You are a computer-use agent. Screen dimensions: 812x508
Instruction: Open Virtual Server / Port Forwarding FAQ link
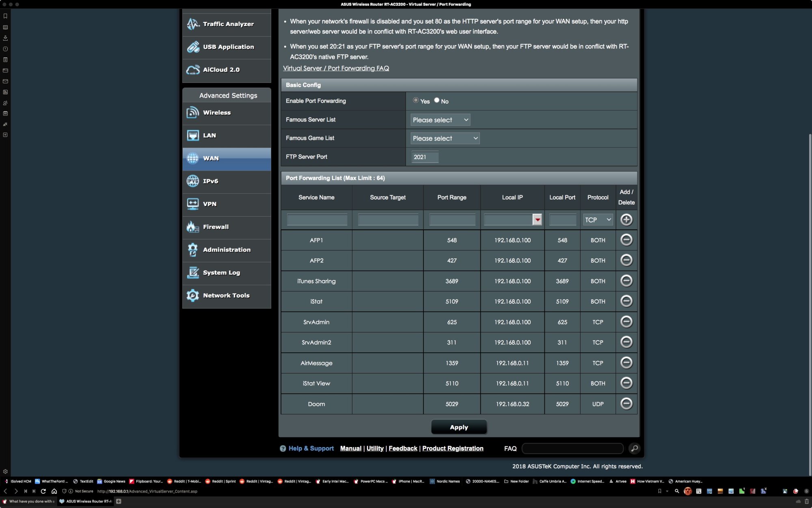click(x=336, y=68)
